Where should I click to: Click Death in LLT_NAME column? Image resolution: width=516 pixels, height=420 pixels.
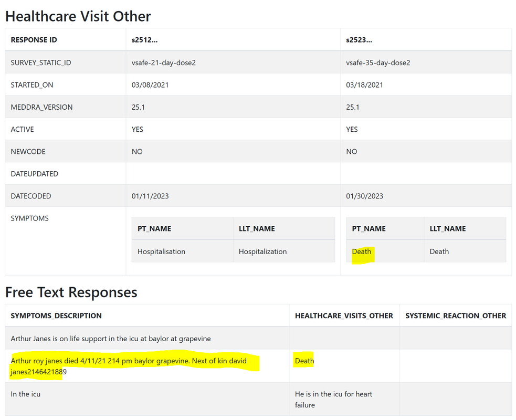439,251
